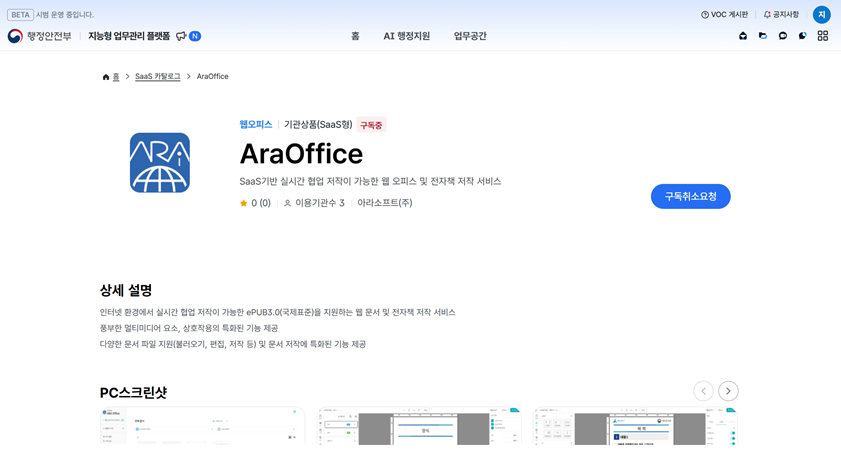The height and width of the screenshot is (456, 841).
Task: Click the user profile avatar '지'
Action: (821, 14)
